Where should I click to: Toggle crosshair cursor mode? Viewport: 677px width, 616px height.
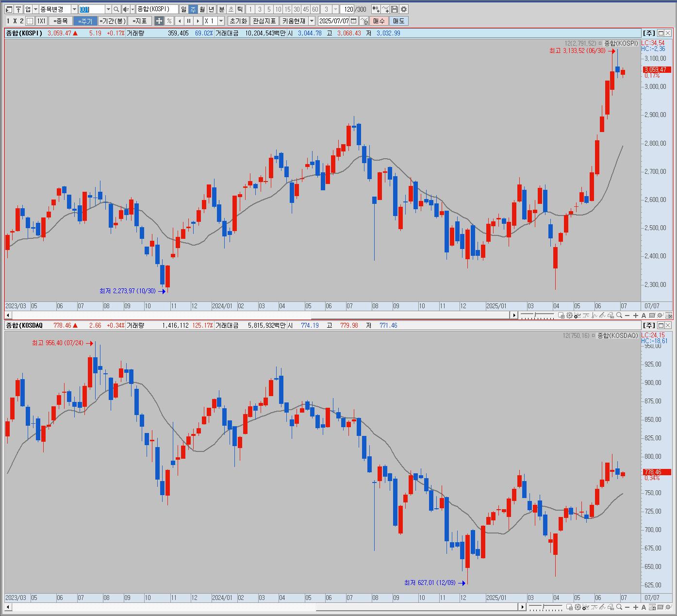point(159,21)
